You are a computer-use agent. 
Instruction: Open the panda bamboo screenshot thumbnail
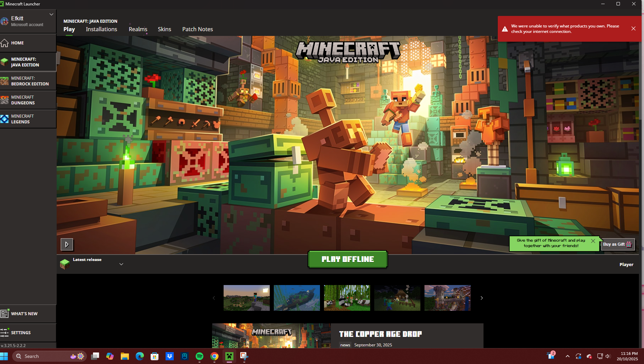tap(347, 298)
